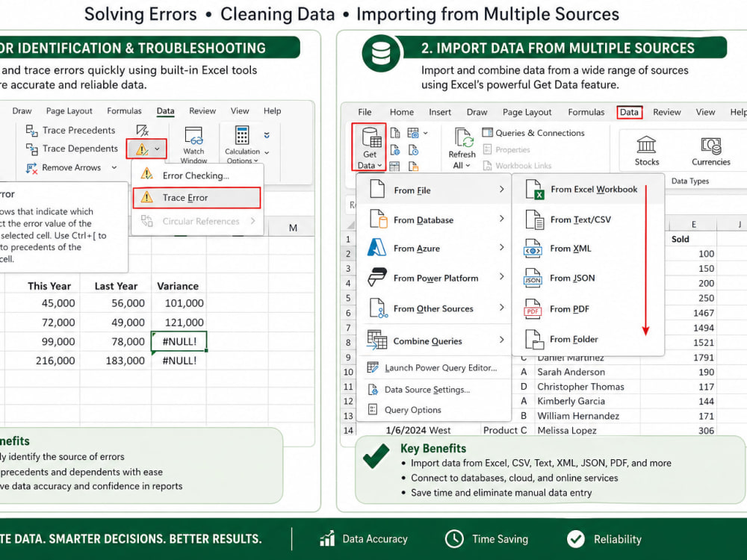Select the Currencies data type icon
Image resolution: width=747 pixels, height=560 pixels.
[711, 146]
